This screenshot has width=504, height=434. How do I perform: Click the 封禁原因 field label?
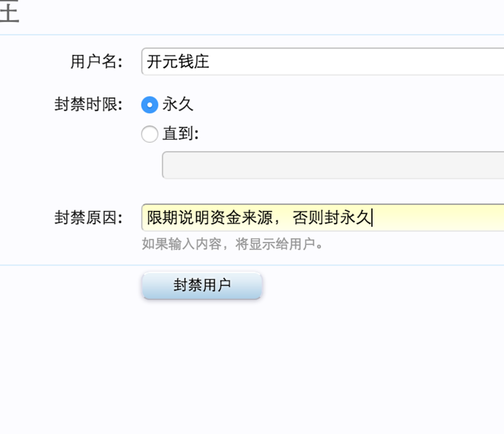pos(88,218)
